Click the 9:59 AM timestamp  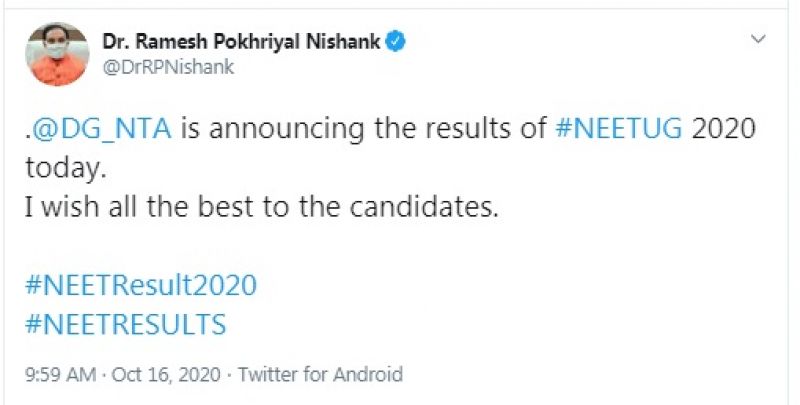tap(60, 375)
